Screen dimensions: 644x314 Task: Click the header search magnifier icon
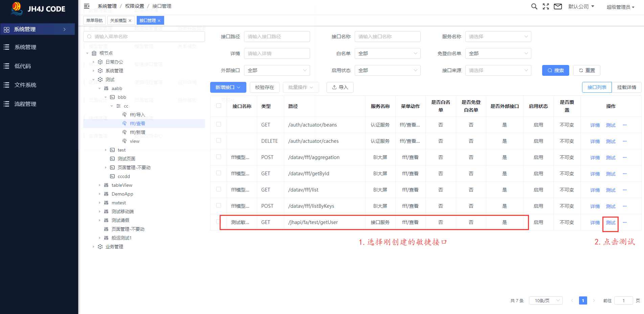click(534, 6)
